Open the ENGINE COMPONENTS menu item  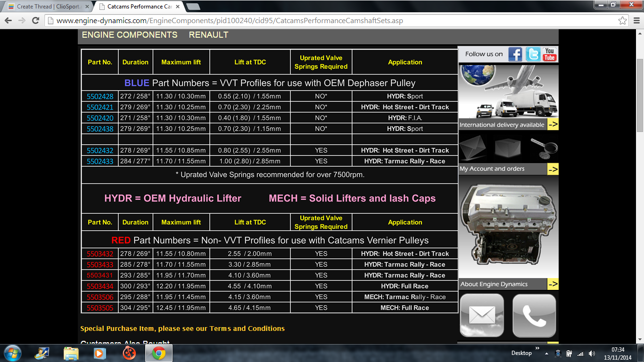[130, 35]
